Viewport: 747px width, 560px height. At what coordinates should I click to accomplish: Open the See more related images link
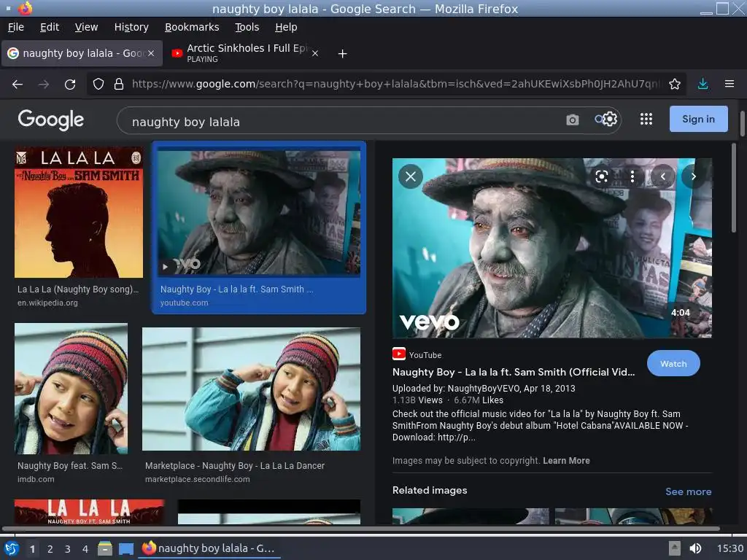(689, 491)
